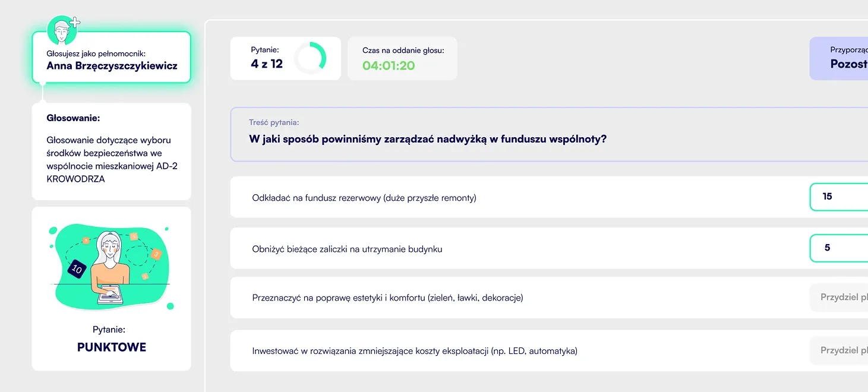Click the Anna Brzęczyszczykiewicz proxy card
The height and width of the screenshot is (392, 868).
point(111,57)
